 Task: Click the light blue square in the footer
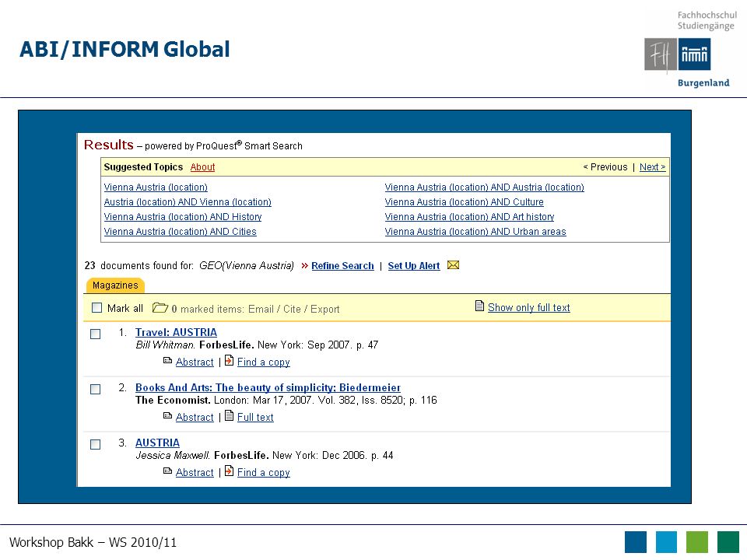(x=666, y=542)
